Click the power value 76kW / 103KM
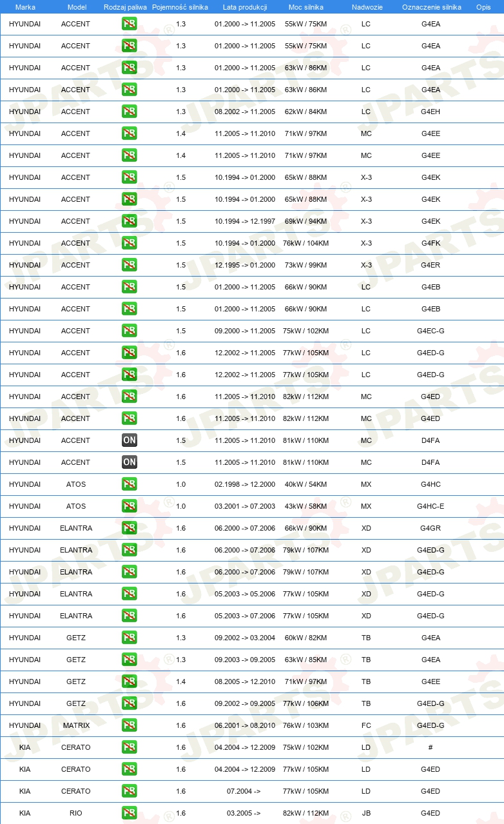 pyautogui.click(x=305, y=725)
